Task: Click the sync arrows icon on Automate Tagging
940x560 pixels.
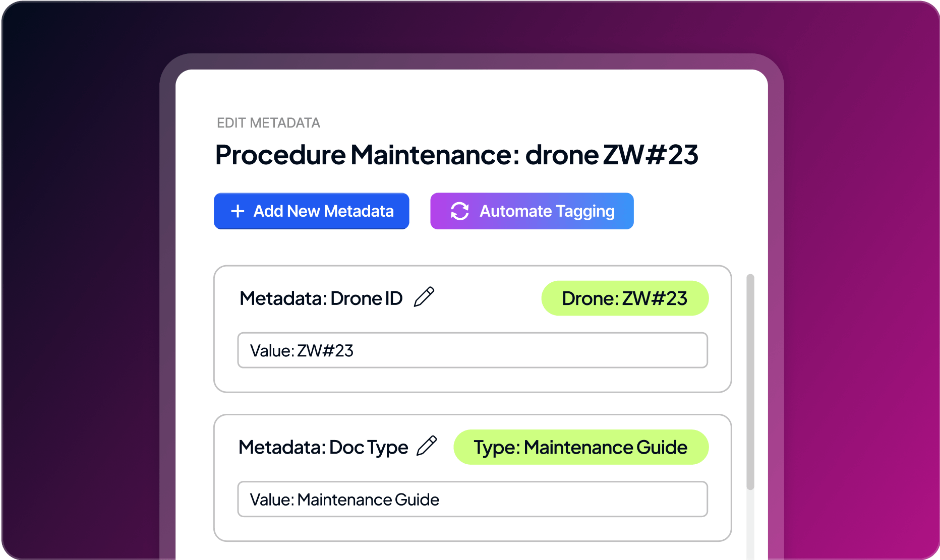Action: pos(459,211)
